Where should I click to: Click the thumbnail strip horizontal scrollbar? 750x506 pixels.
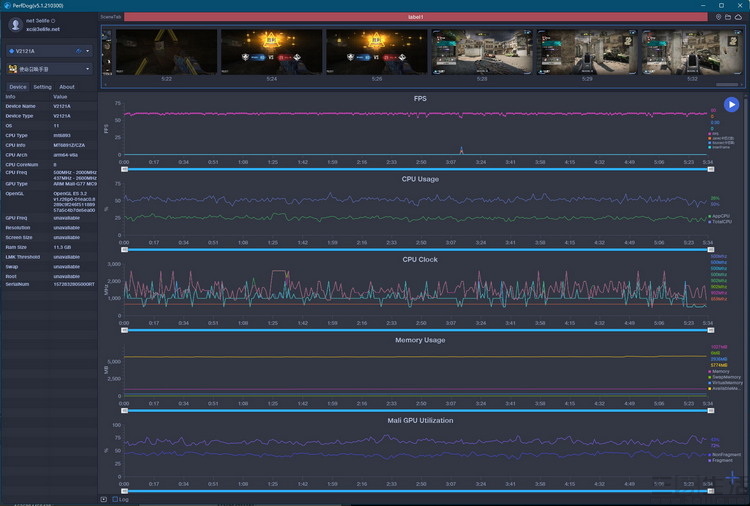click(x=727, y=85)
